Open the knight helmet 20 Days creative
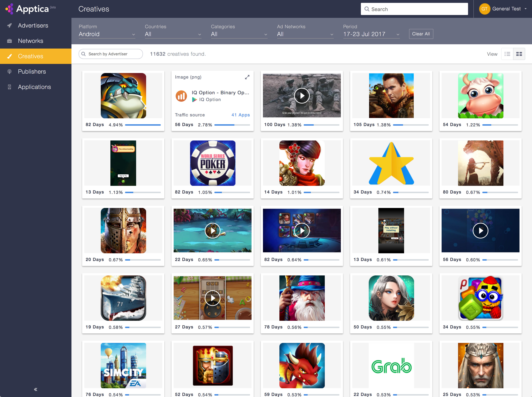Viewport: 532px width, 397px height. coord(123,231)
